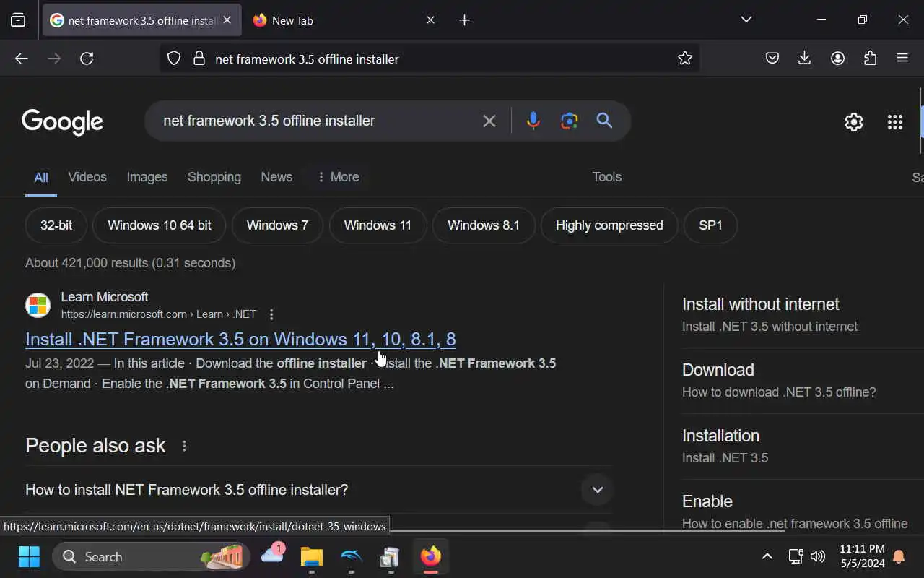Select the All results tab

(x=41, y=178)
